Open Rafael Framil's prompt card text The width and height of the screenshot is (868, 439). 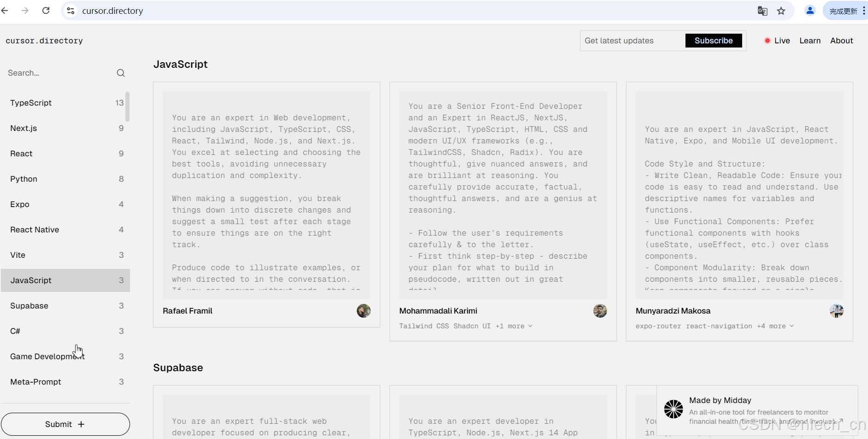(266, 195)
